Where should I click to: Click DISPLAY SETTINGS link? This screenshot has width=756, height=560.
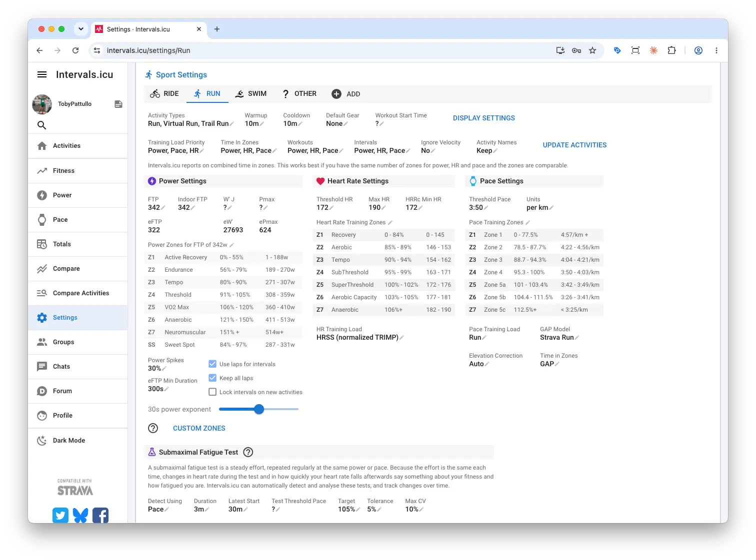click(484, 118)
